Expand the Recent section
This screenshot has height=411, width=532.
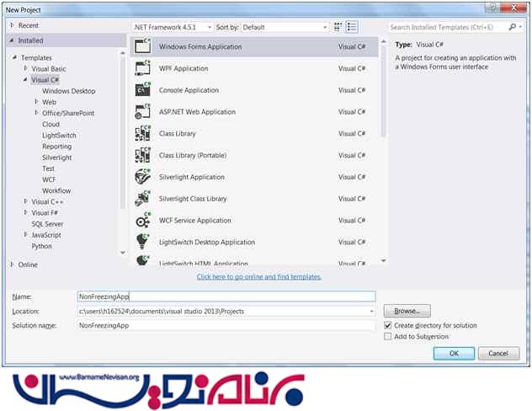(12, 25)
